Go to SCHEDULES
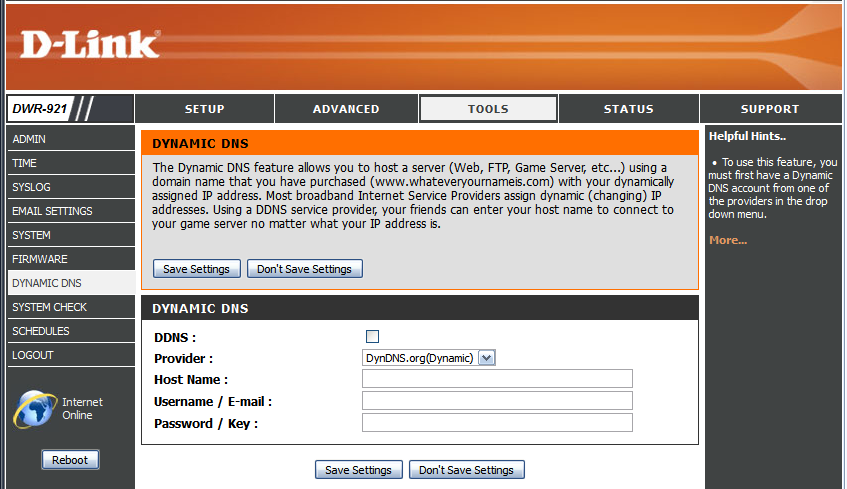Viewport: 847px width, 489px height. click(71, 331)
